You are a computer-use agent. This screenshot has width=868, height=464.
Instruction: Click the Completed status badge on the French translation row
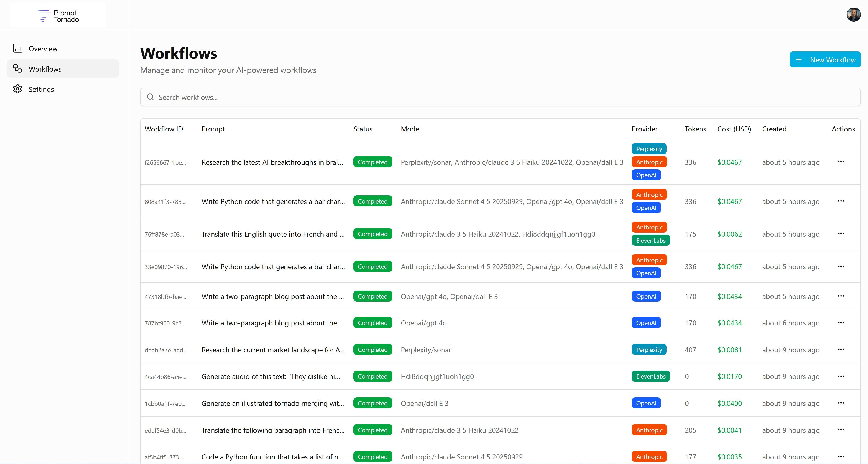pos(372,234)
